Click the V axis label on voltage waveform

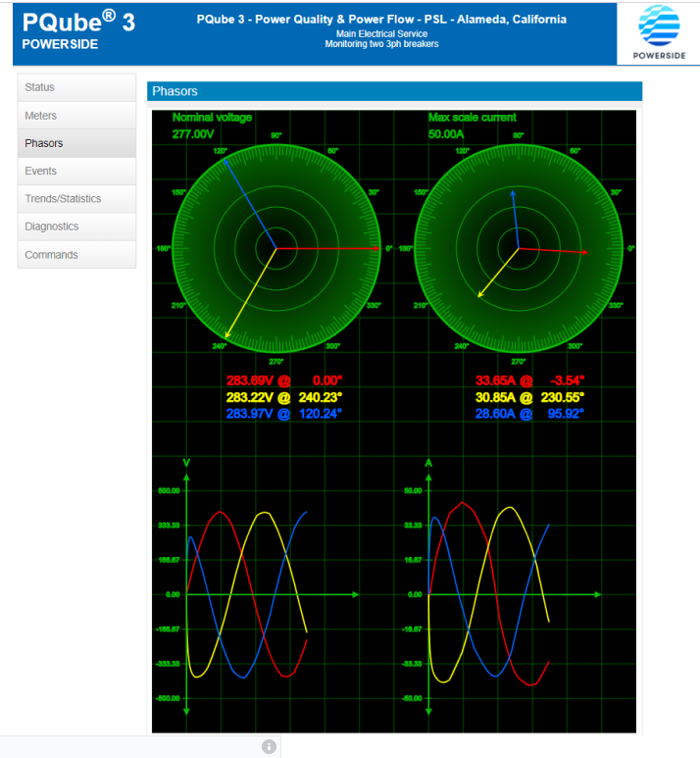186,463
